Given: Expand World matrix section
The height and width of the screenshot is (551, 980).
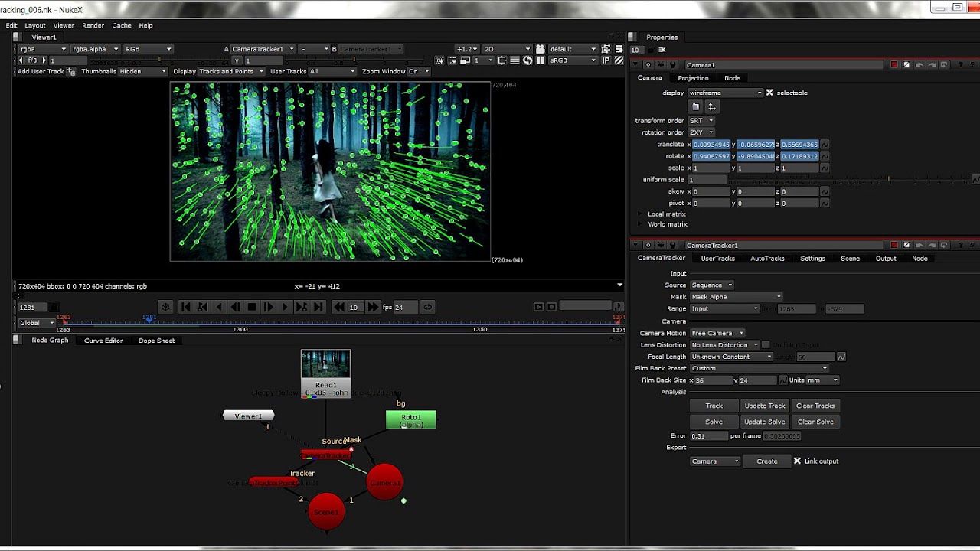Looking at the screenshot, I should 640,224.
